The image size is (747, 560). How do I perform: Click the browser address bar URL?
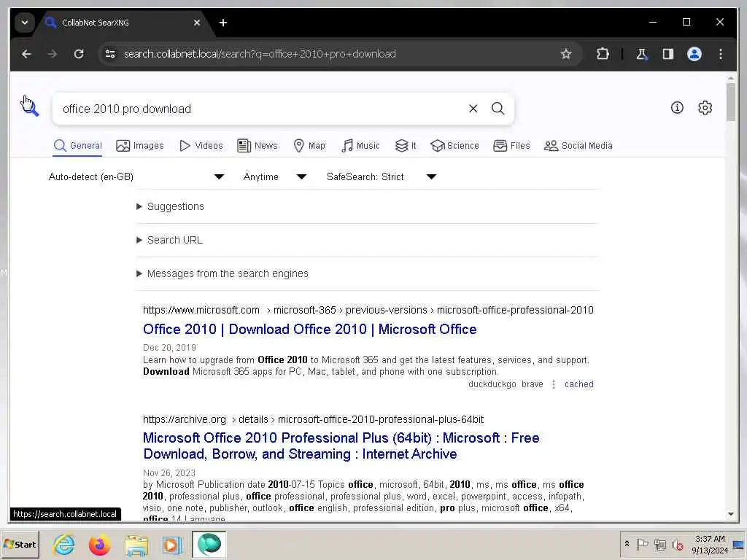pos(260,54)
